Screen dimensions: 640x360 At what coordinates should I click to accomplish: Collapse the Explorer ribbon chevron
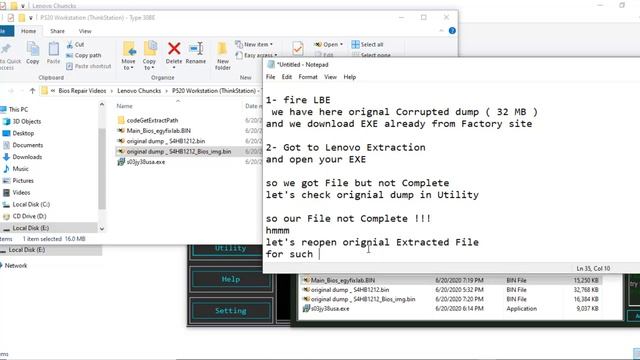pyautogui.click(x=441, y=31)
